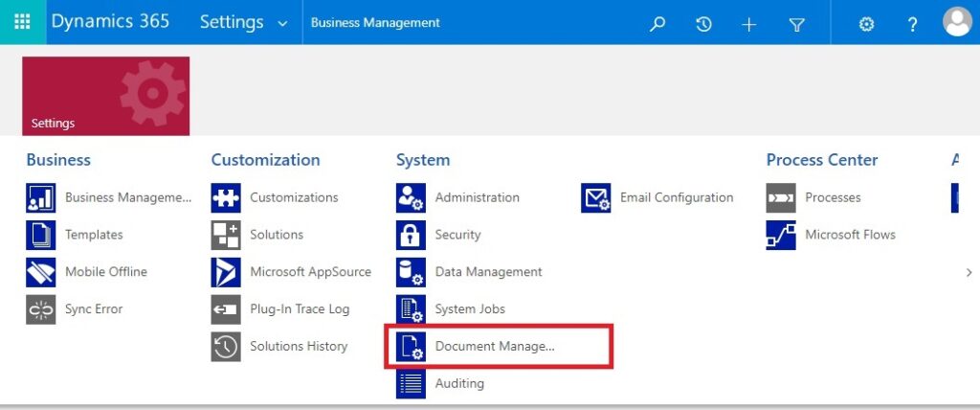Viewport: 980px width, 410px height.
Task: Click the search magnifier icon
Action: coord(657,24)
